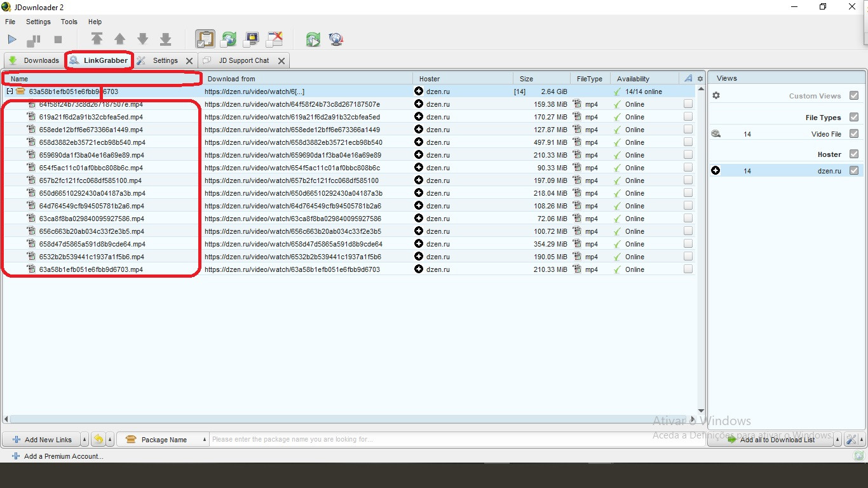Toggle the File Types checkbox
The height and width of the screenshot is (488, 868).
(x=854, y=118)
